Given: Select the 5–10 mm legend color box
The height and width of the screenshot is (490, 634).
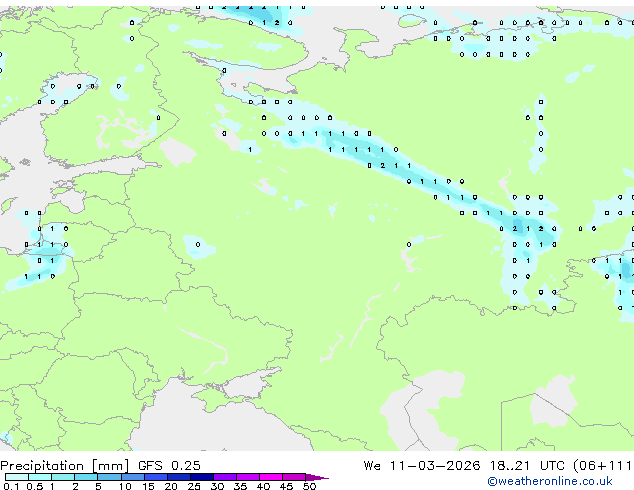Looking at the screenshot, I should coord(109,477).
